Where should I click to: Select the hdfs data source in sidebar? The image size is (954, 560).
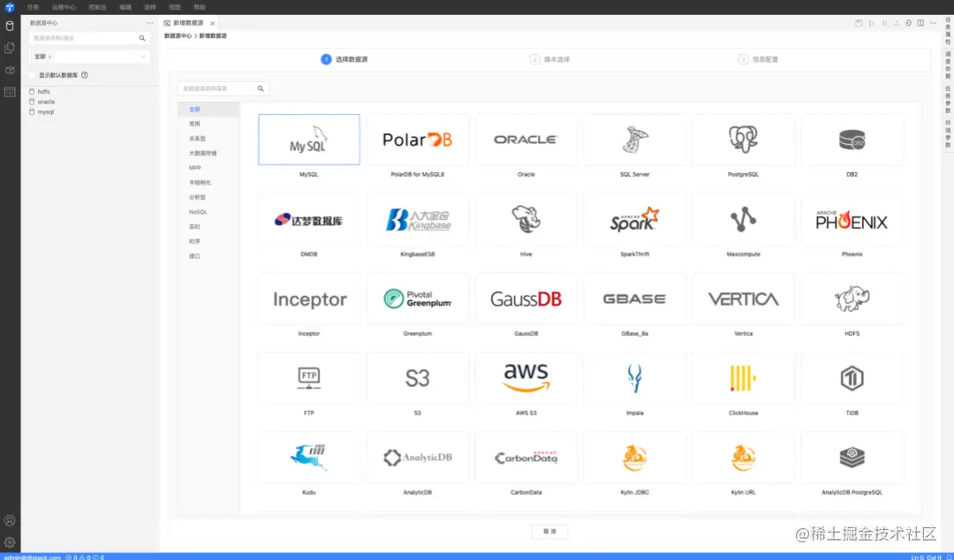(x=44, y=92)
